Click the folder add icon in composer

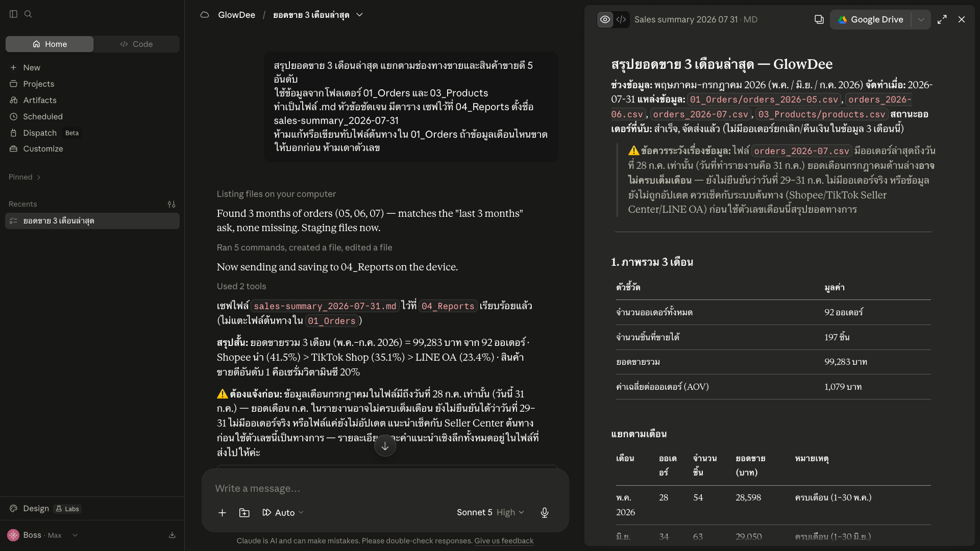point(244,513)
